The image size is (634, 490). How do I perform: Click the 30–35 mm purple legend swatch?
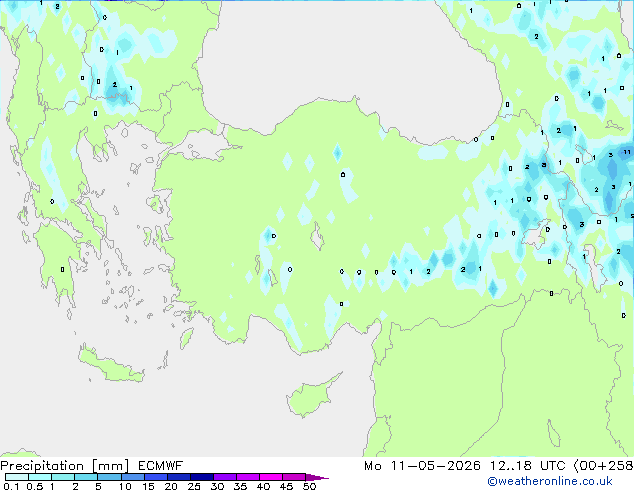click(224, 477)
